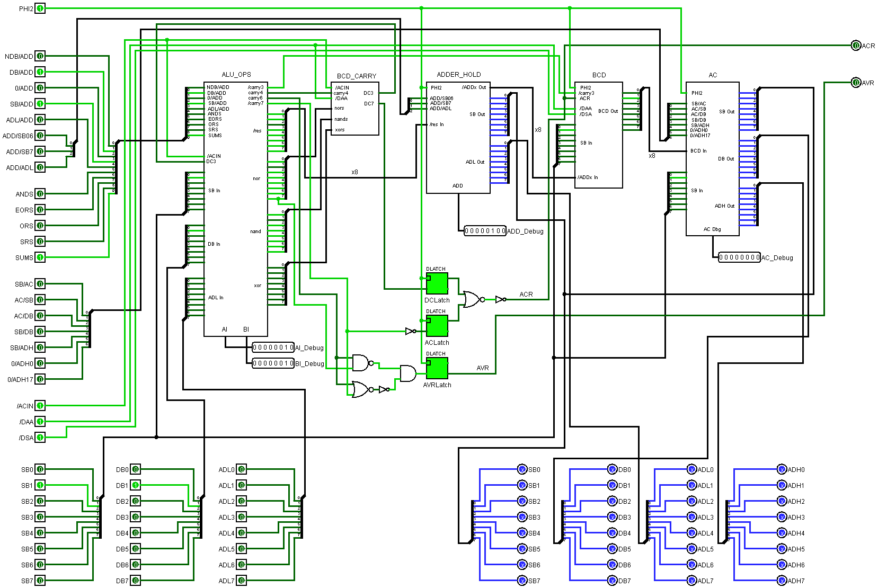Toggle the PHI2 input pin
Image resolution: width=878 pixels, height=588 pixels.
40,8
